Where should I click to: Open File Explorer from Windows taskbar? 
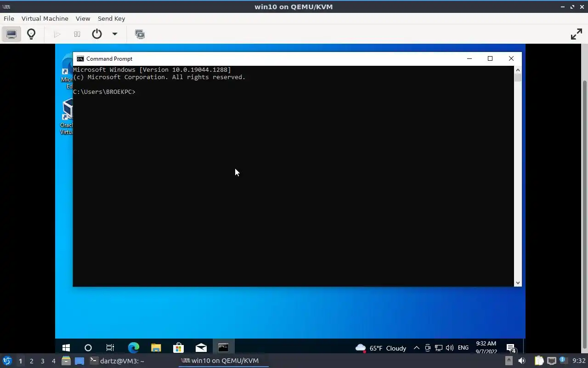coord(156,348)
